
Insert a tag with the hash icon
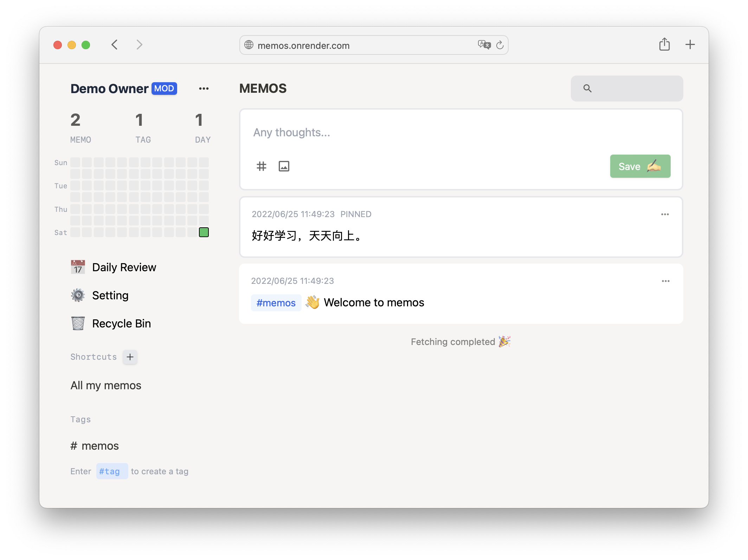(261, 166)
